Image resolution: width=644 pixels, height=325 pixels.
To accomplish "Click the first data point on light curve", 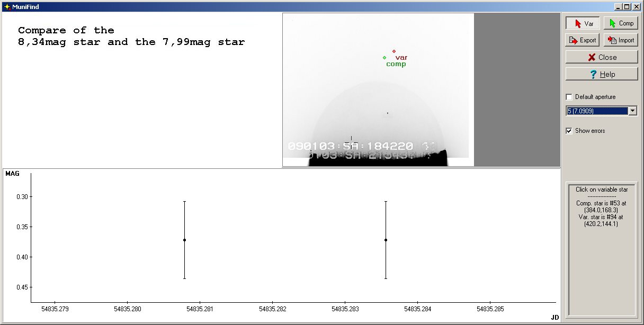I will 184,240.
